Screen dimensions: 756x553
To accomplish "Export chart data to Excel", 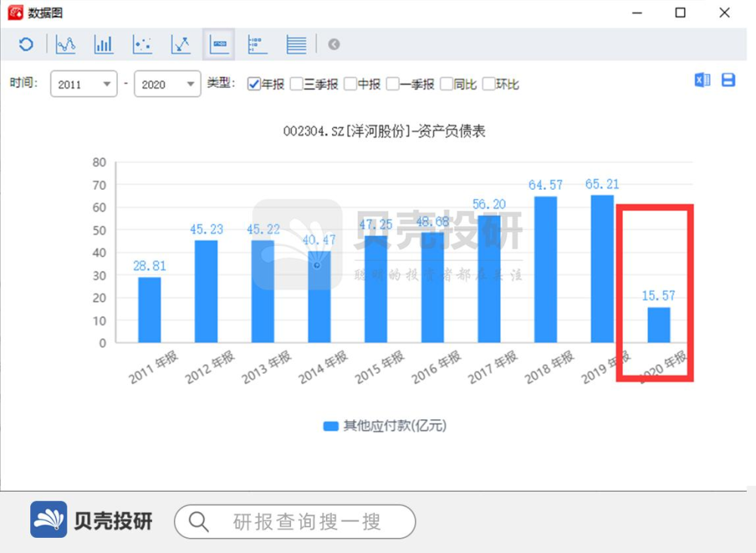I will pyautogui.click(x=702, y=79).
